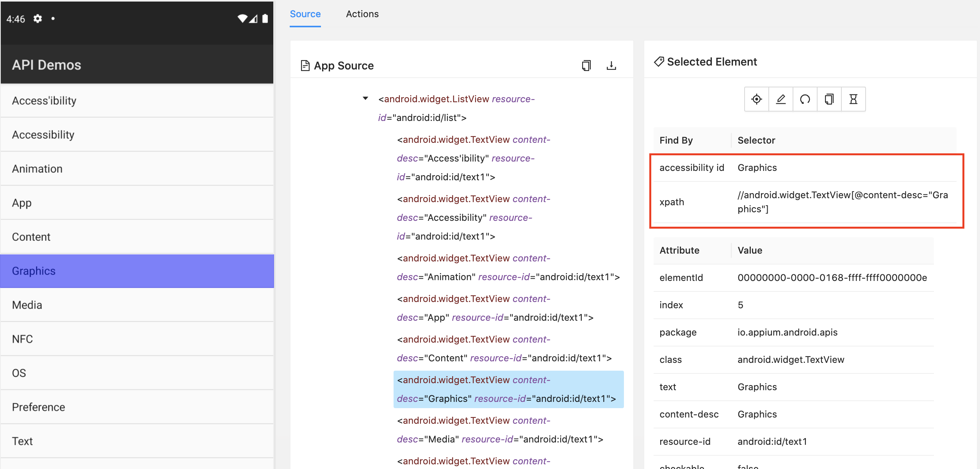Screen dimensions: 980x469
Task: Copy selected element attributes icon
Action: (x=829, y=99)
